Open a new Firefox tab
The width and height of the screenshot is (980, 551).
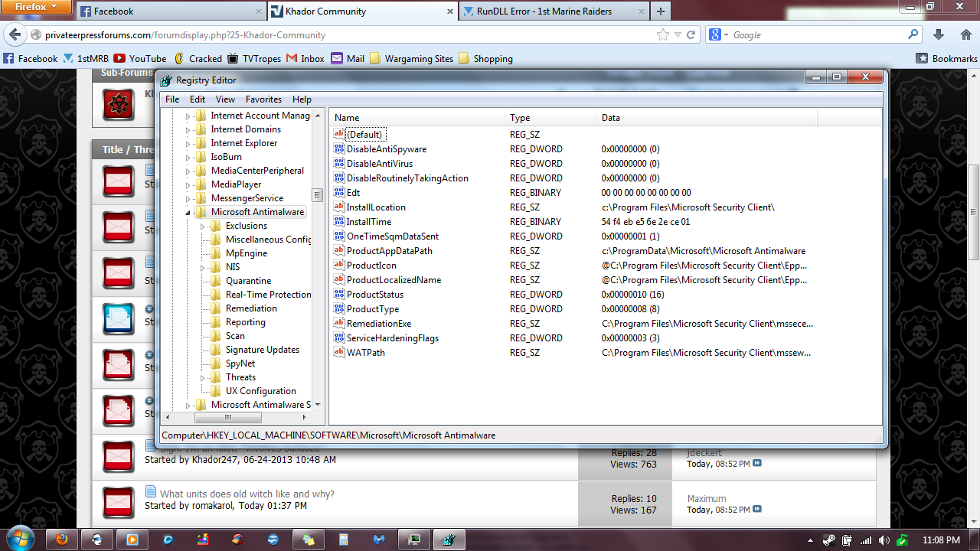660,11
